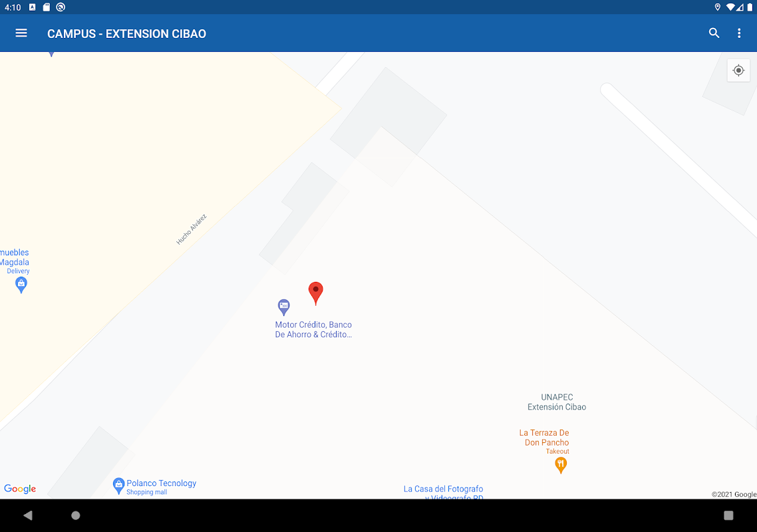
Task: Tap the search magnifier icon
Action: (x=714, y=33)
